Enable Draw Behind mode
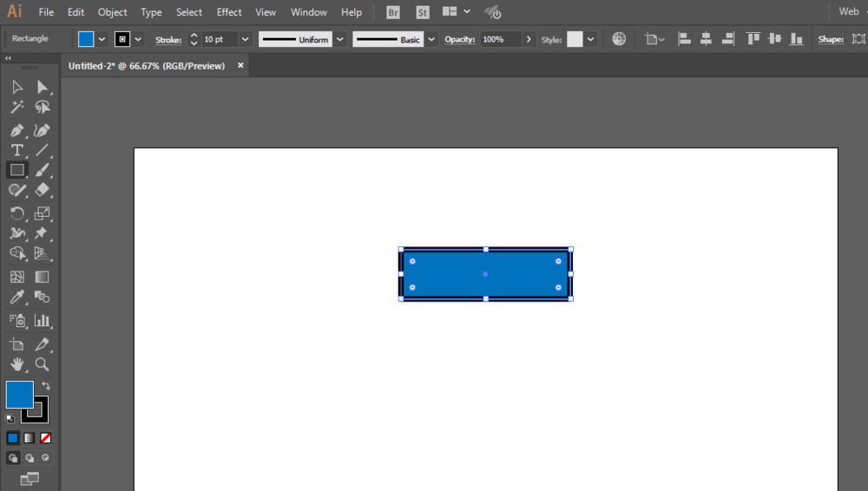 tap(30, 458)
